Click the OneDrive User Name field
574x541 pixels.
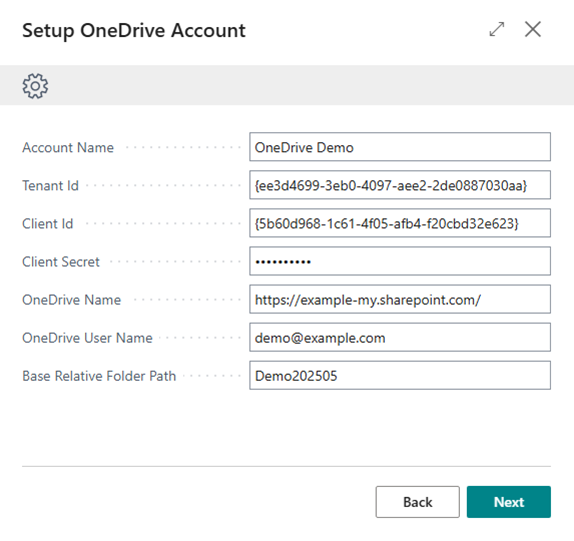[400, 337]
